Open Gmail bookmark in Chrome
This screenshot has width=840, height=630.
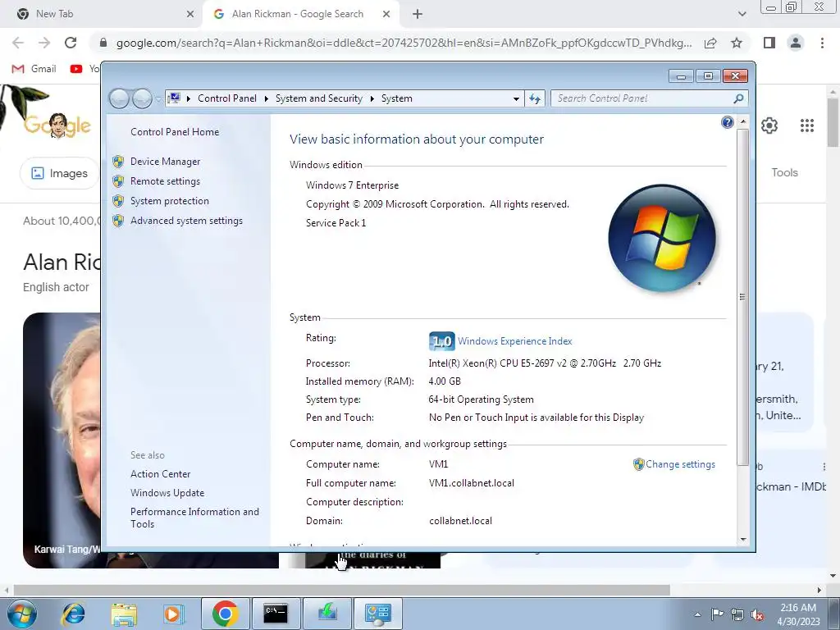[34, 69]
